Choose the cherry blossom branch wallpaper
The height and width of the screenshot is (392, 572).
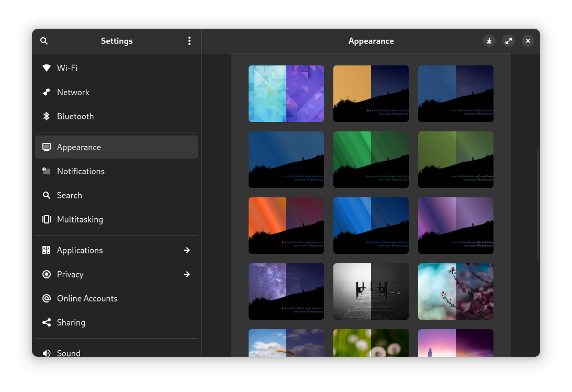point(456,292)
